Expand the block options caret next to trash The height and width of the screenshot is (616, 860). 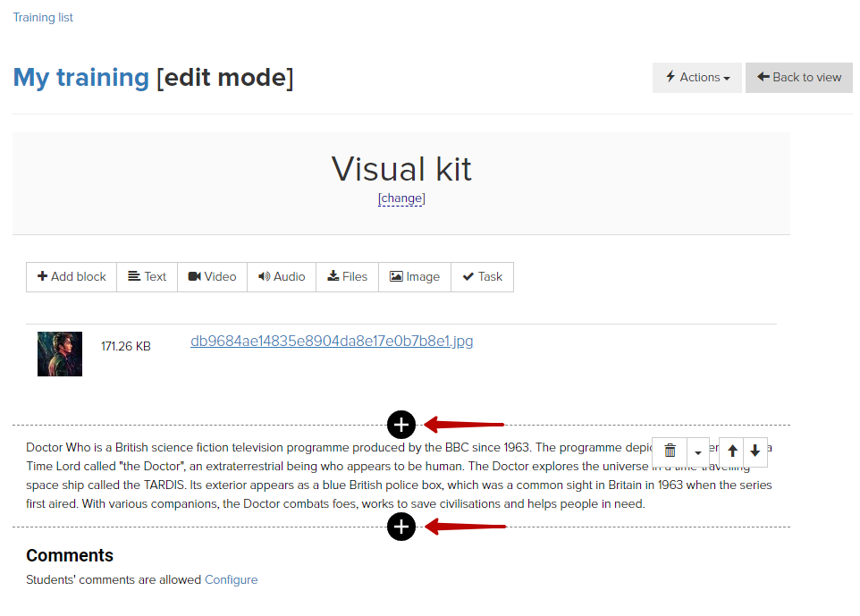point(697,451)
